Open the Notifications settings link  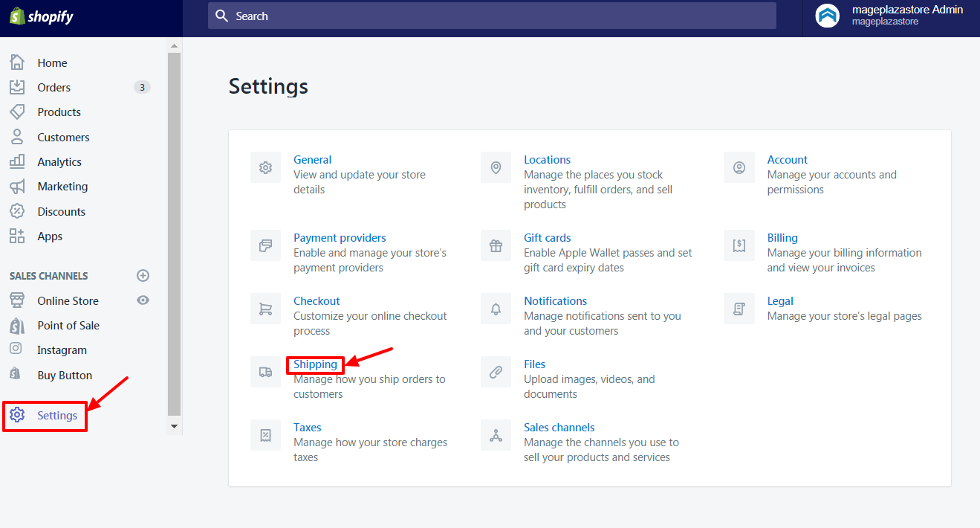[555, 300]
